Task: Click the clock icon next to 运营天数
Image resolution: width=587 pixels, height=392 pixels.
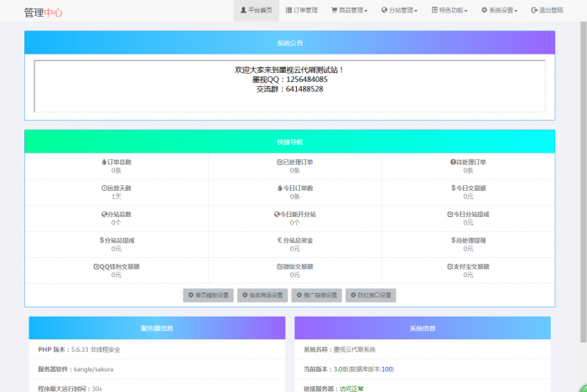Action: 104,188
